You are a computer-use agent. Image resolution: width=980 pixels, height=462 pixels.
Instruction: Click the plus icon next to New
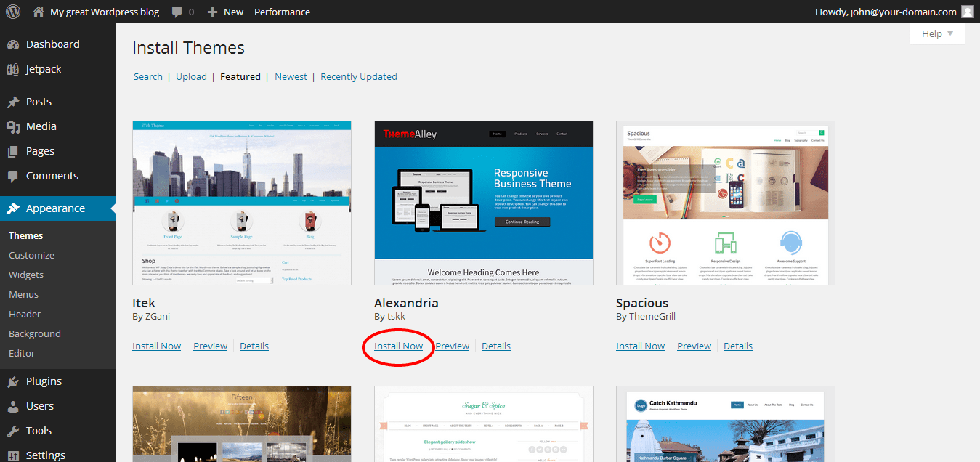pyautogui.click(x=212, y=12)
